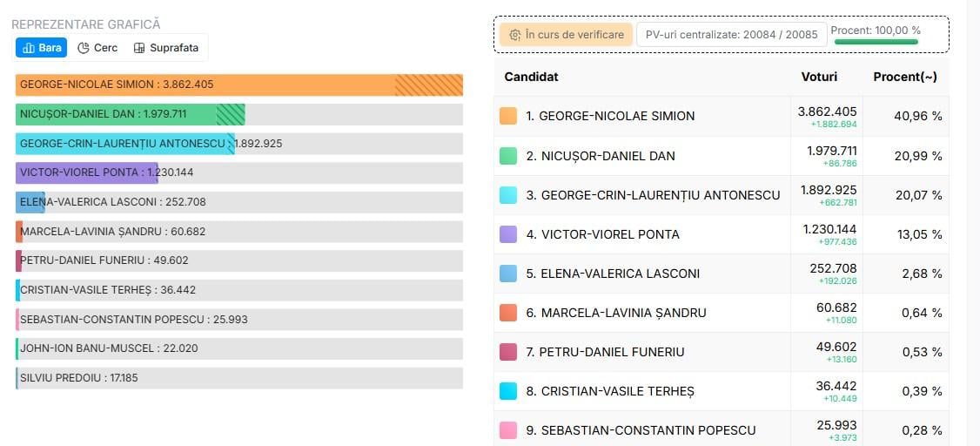
Task: Click pink swatch for Sebastian-Constantin Popescu
Action: pyautogui.click(x=508, y=430)
